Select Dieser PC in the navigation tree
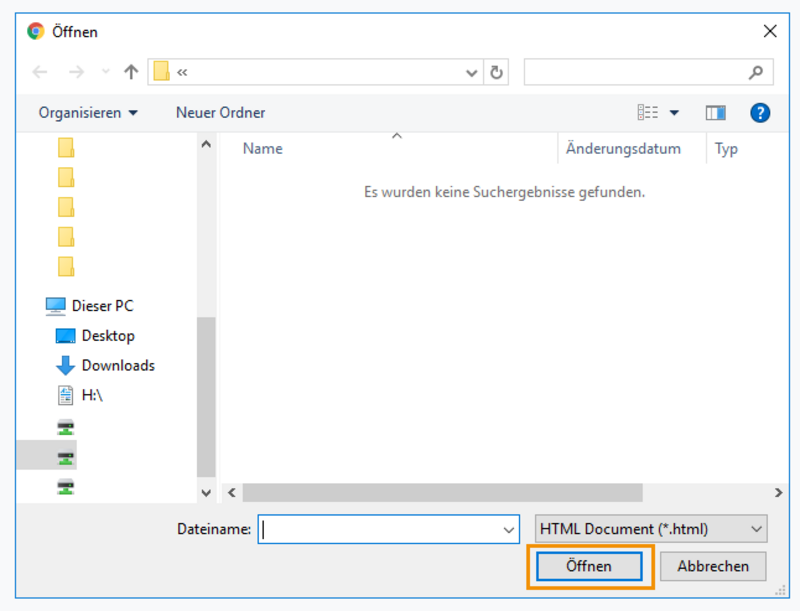 point(102,306)
